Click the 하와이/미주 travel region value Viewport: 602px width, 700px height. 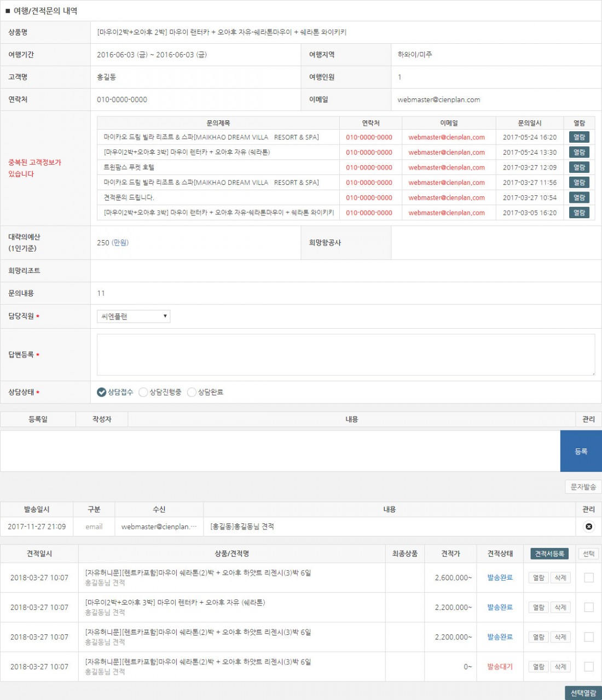point(414,55)
